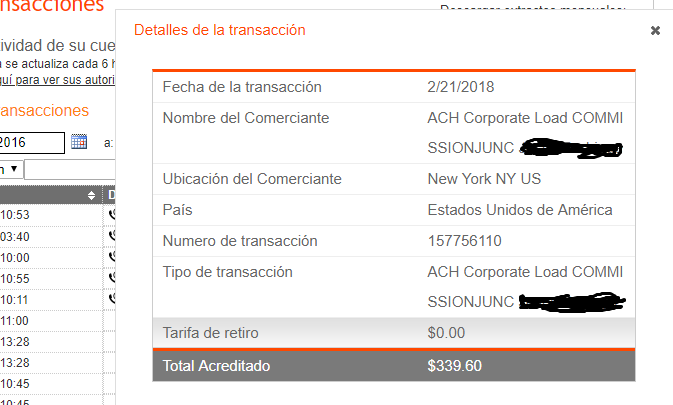This screenshot has height=405, width=673.
Task: Click the empty search field beside the dropdown
Action: pyautogui.click(x=70, y=169)
